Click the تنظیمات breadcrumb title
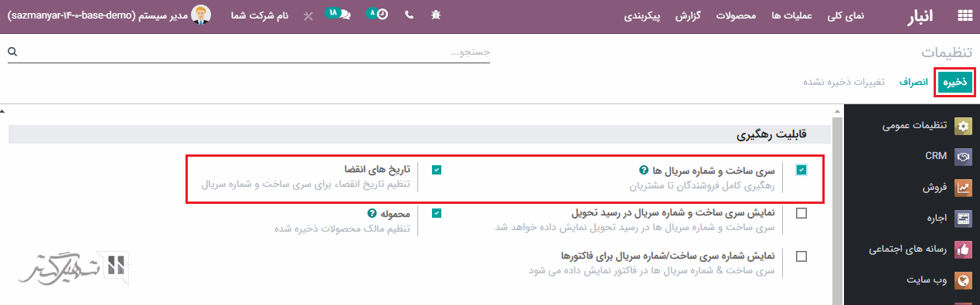This screenshot has height=305, width=980. coord(948,53)
